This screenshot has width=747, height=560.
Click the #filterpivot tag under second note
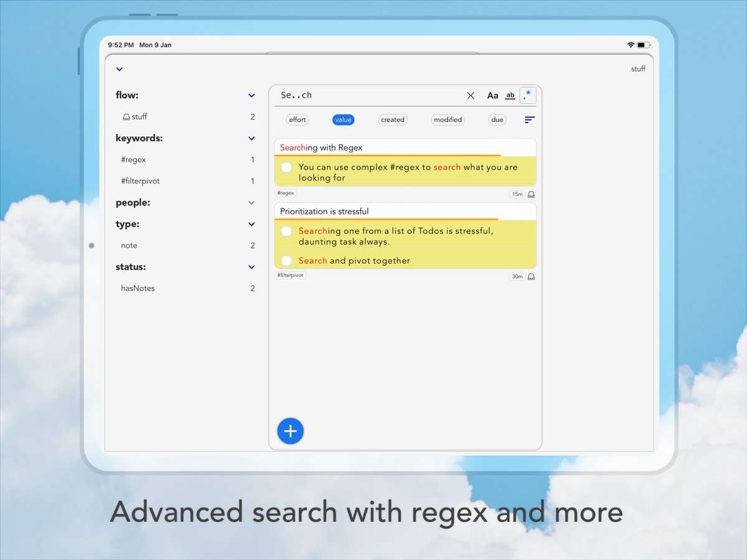(291, 275)
